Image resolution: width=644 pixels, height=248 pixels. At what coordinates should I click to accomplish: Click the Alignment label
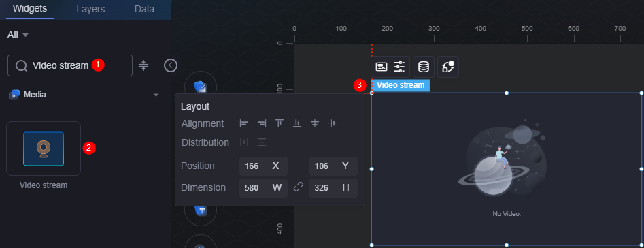(x=203, y=123)
